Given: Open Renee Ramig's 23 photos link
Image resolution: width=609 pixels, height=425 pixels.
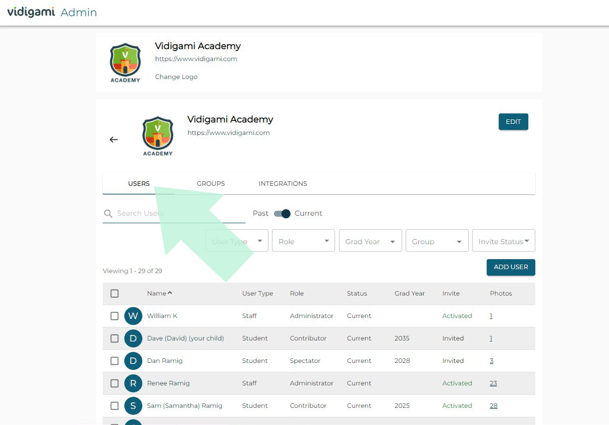Looking at the screenshot, I should 493,383.
